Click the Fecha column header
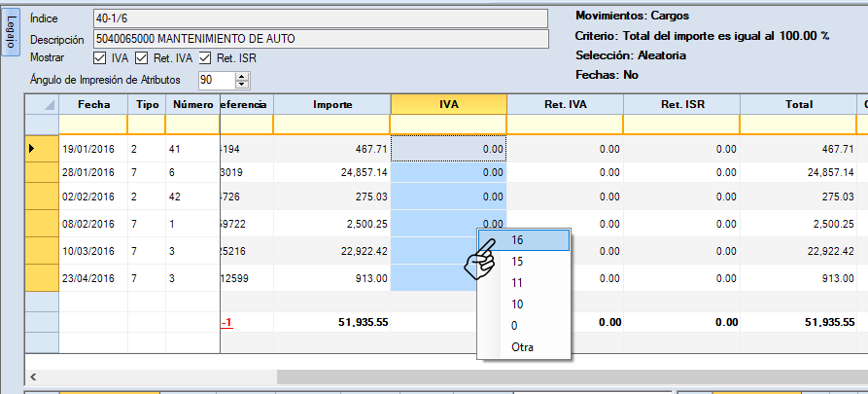Screen dimensions: 868x394 pos(93,103)
